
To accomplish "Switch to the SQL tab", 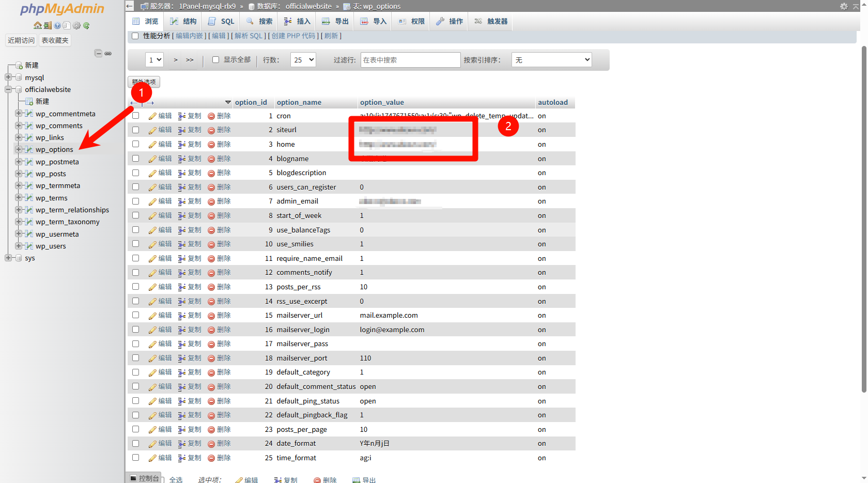I will 221,21.
